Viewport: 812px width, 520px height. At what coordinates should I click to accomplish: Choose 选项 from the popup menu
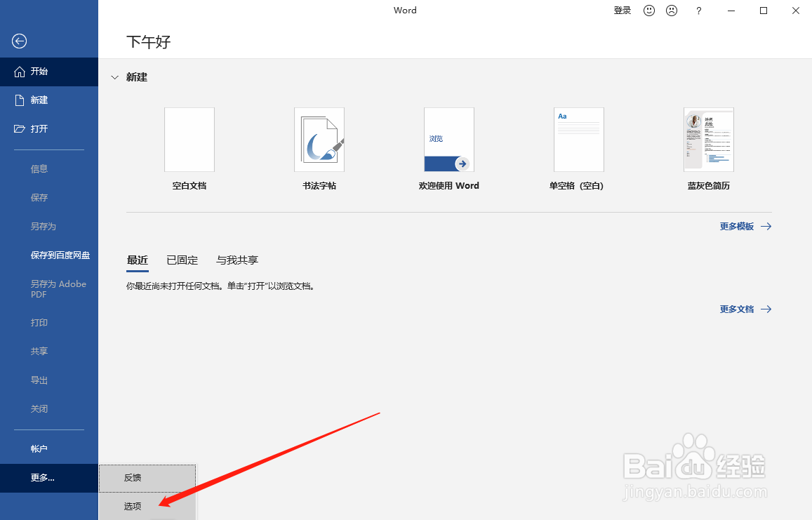coord(147,506)
